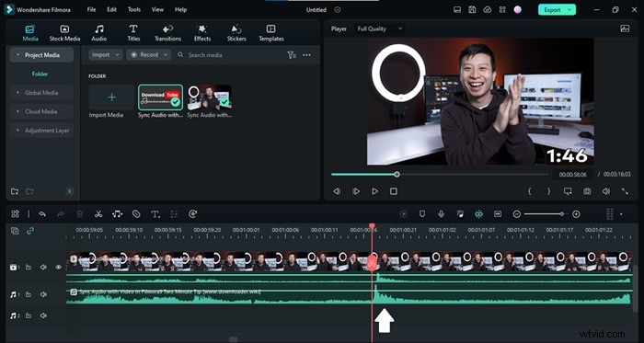Record voiceover with microphone icon

[x=441, y=213]
